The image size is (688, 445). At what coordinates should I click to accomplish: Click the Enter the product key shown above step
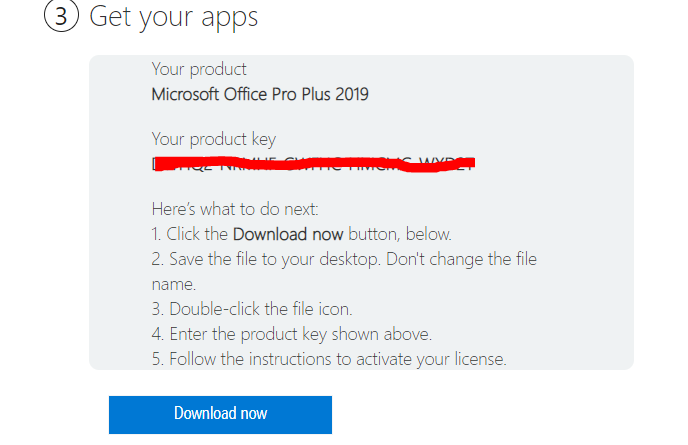tap(292, 333)
